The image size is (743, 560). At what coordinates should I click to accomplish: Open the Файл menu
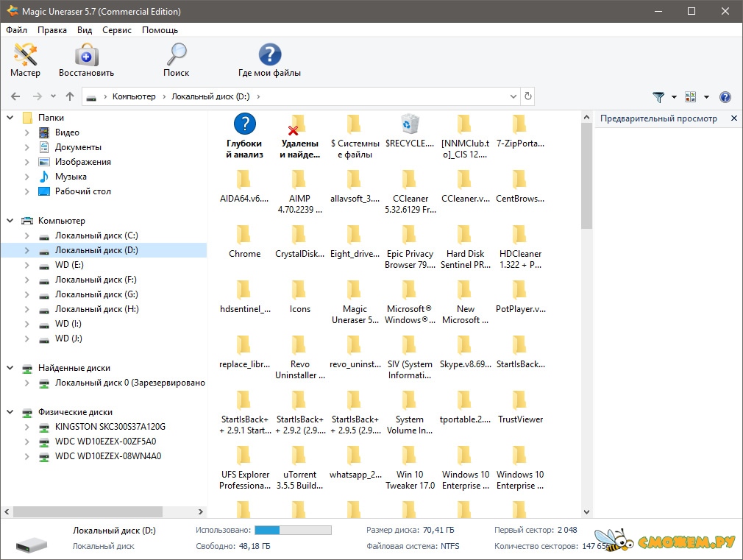click(x=17, y=30)
